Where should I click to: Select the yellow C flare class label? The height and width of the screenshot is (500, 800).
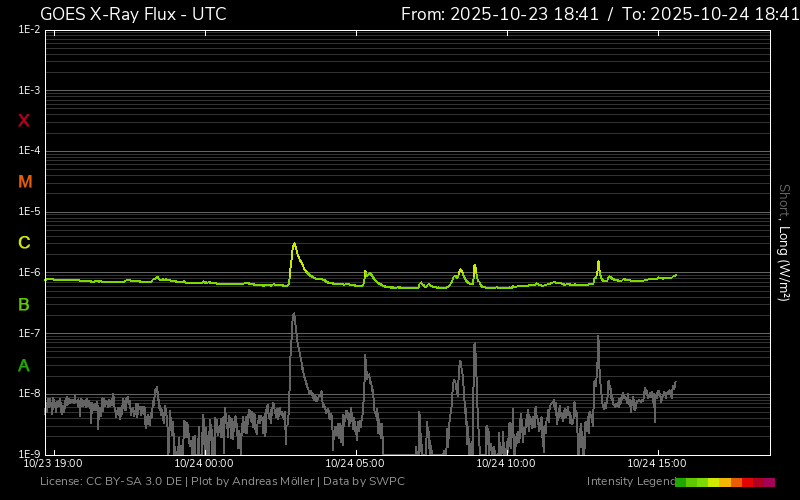click(24, 243)
